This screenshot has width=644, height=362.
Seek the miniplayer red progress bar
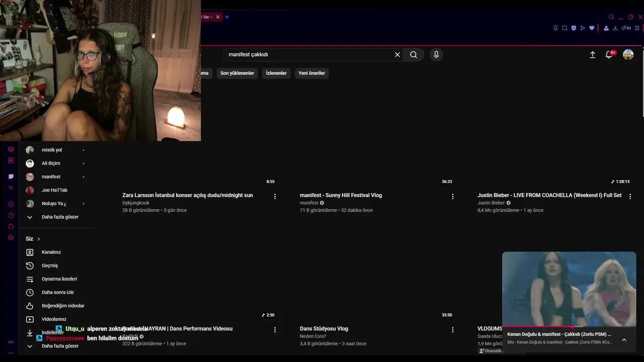569,327
